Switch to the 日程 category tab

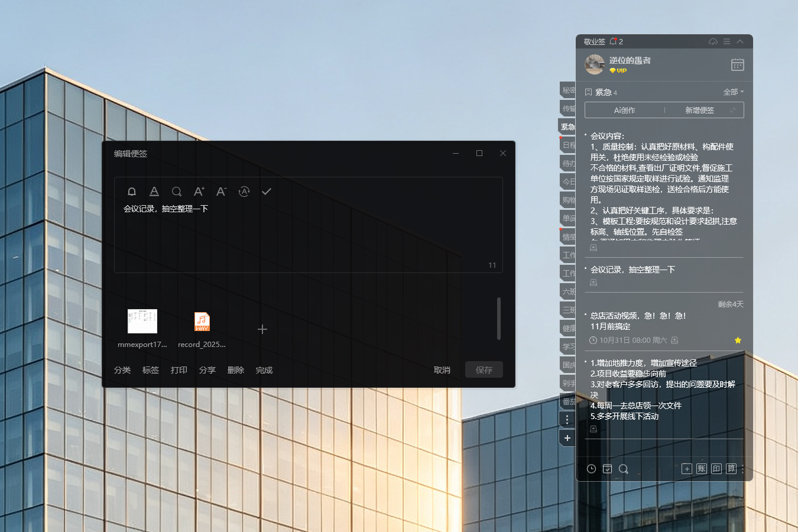568,145
